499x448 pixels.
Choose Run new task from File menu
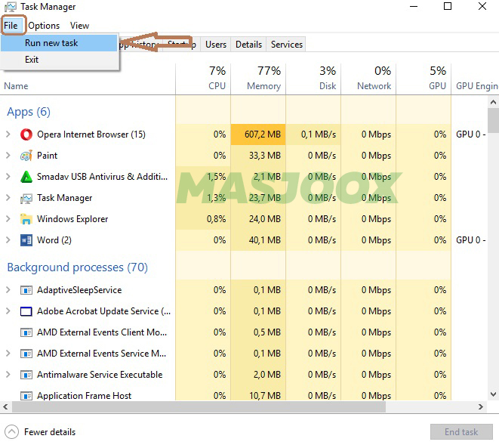click(59, 43)
